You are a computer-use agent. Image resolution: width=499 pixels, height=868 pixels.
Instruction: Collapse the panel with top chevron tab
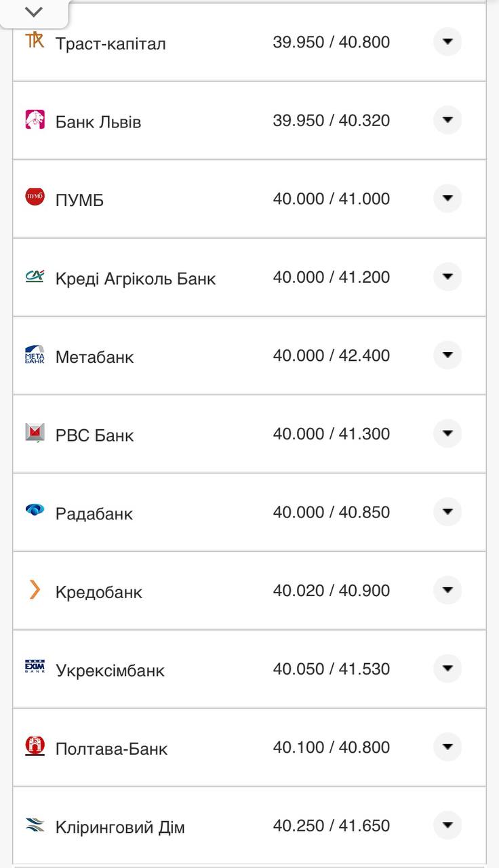click(x=33, y=12)
